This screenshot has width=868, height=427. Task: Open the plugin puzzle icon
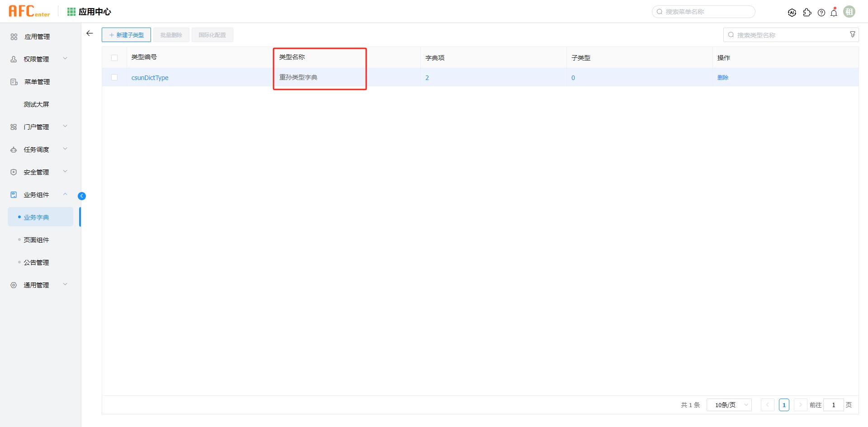pyautogui.click(x=807, y=13)
